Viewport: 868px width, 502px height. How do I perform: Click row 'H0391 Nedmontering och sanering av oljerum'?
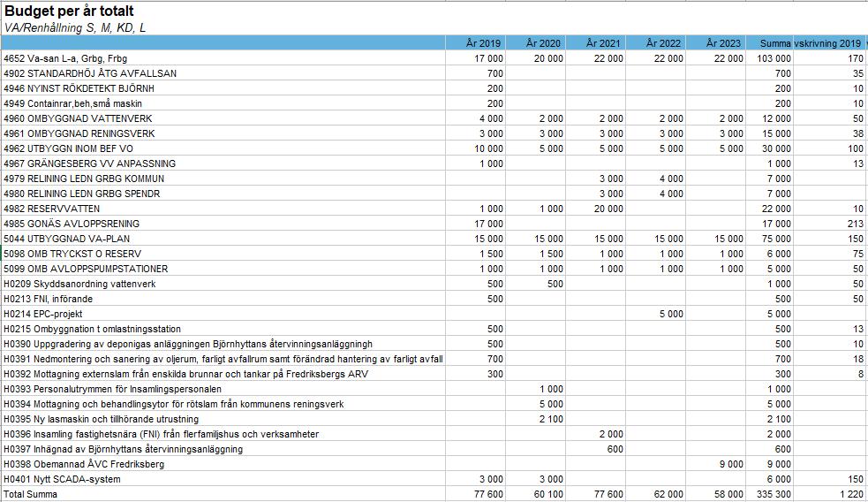click(434, 359)
